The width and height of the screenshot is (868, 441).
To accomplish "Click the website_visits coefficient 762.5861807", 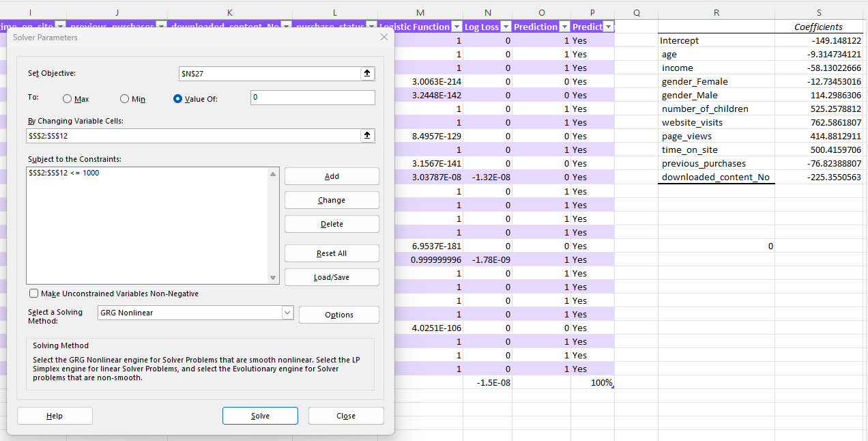I will (819, 122).
